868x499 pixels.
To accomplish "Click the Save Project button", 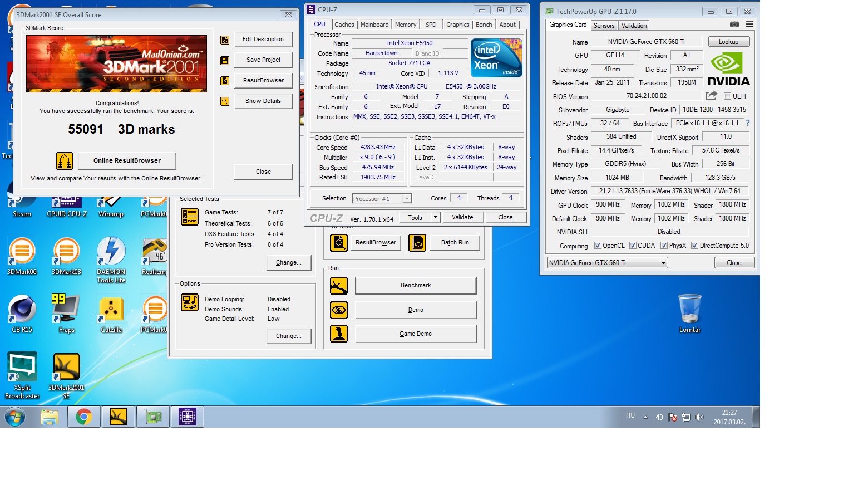I will coord(263,60).
